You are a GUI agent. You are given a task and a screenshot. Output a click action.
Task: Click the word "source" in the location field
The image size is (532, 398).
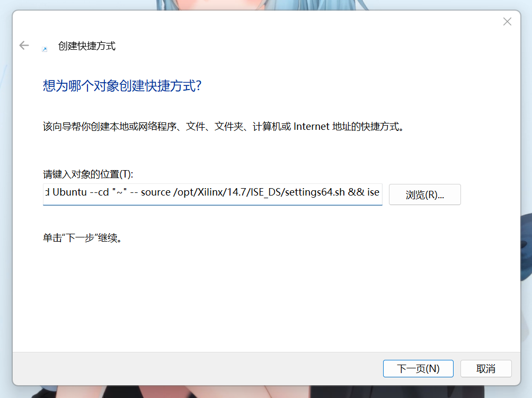pos(156,192)
